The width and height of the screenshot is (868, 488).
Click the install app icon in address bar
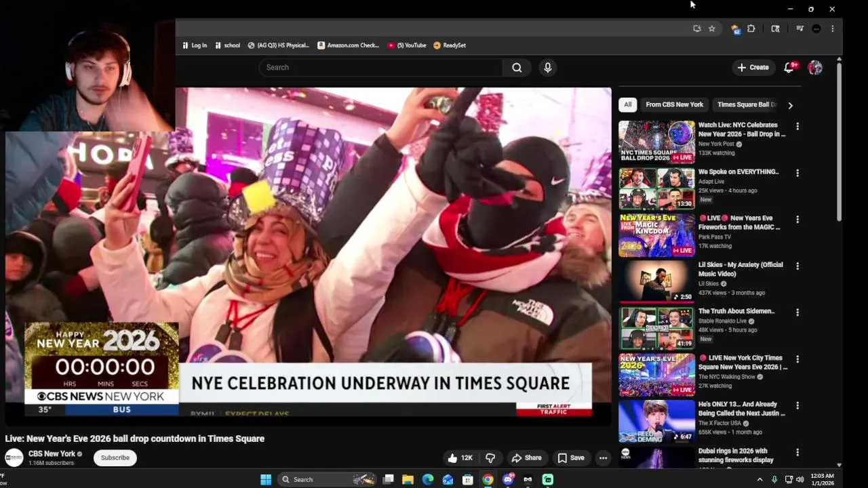coord(696,28)
